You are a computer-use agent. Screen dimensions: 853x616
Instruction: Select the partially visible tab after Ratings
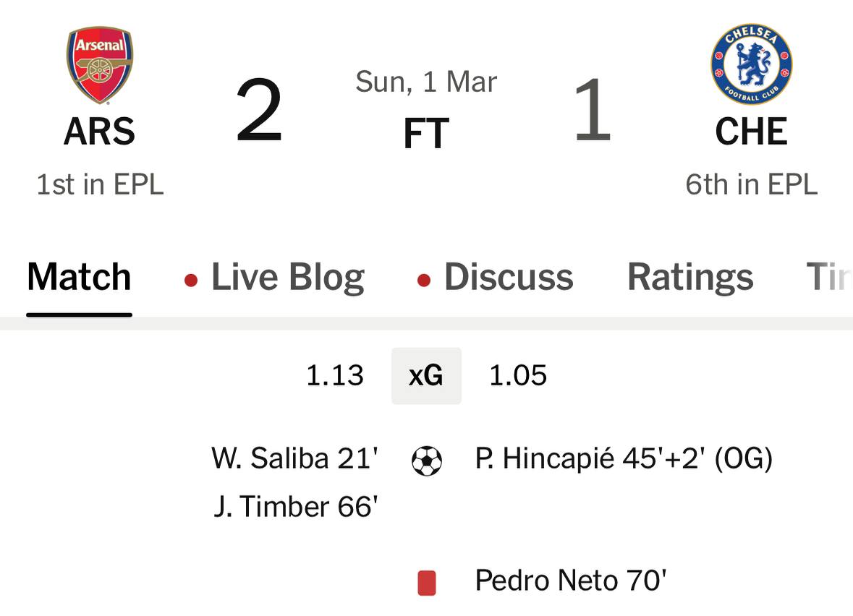[828, 278]
